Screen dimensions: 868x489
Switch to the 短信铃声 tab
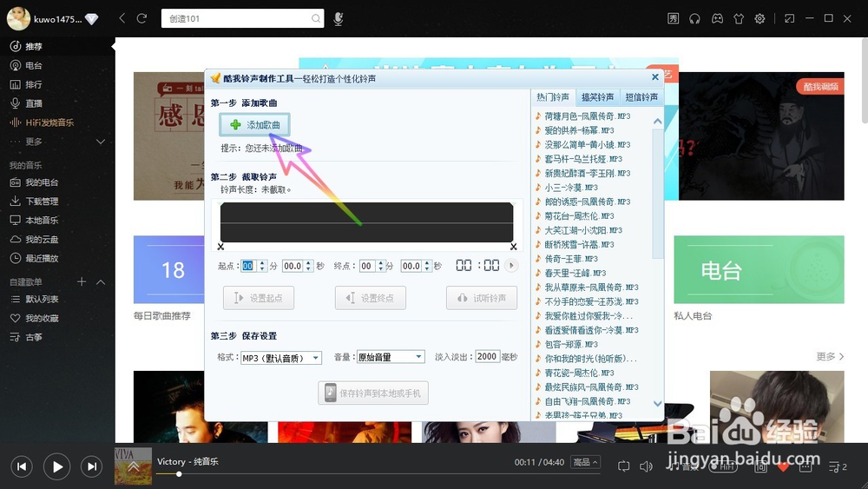641,97
